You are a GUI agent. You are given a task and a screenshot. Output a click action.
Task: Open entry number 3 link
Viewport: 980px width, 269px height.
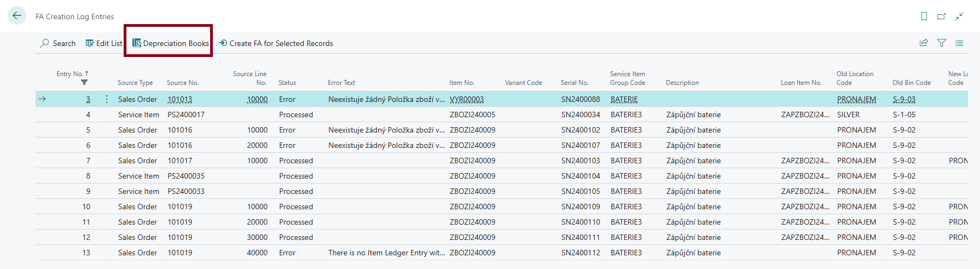click(88, 99)
